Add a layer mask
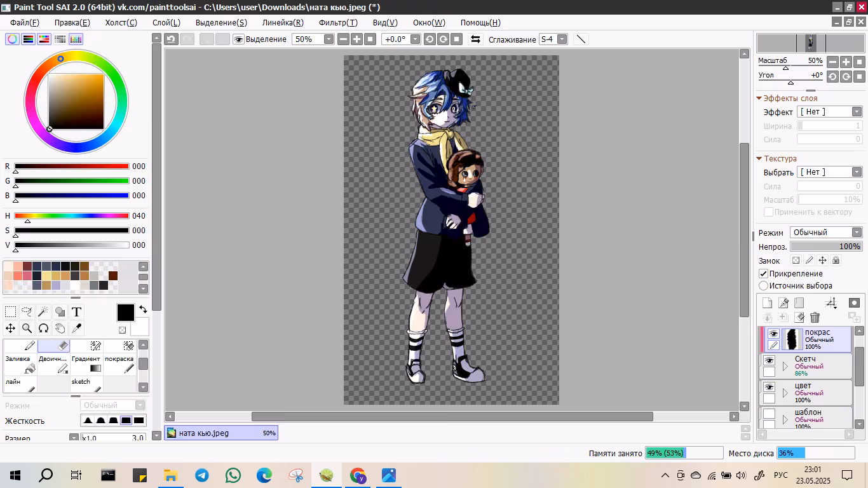 coord(855,303)
